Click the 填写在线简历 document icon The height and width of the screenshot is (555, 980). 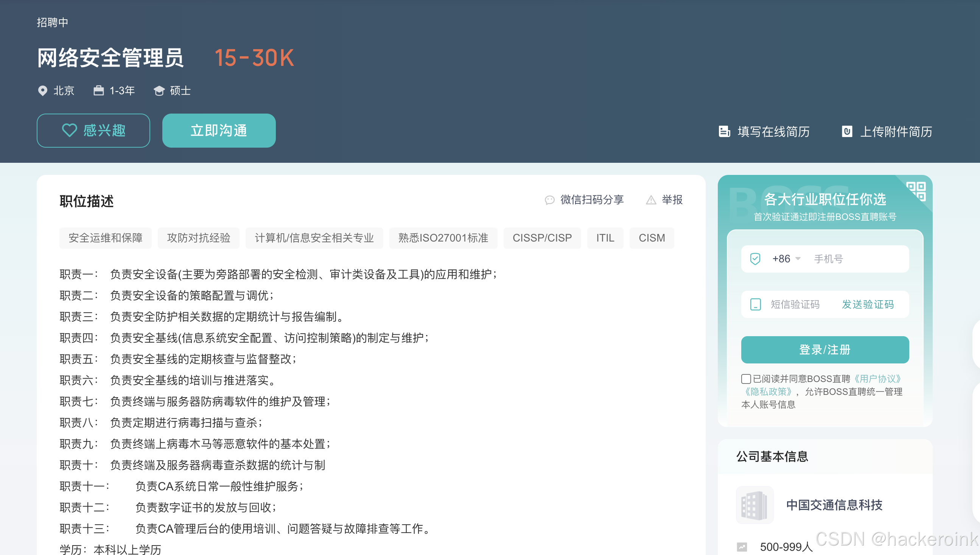point(725,131)
